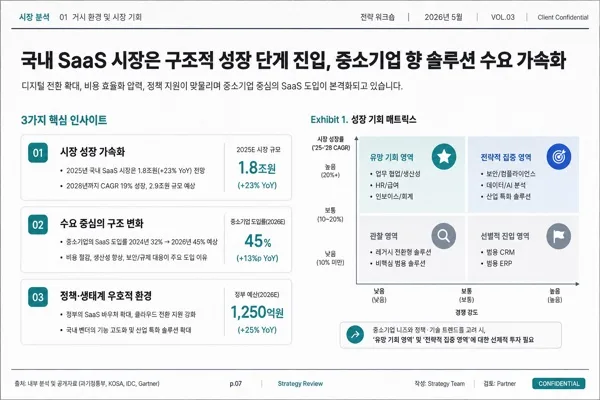Click the 시장 성장 가속화 card title

click(92, 152)
